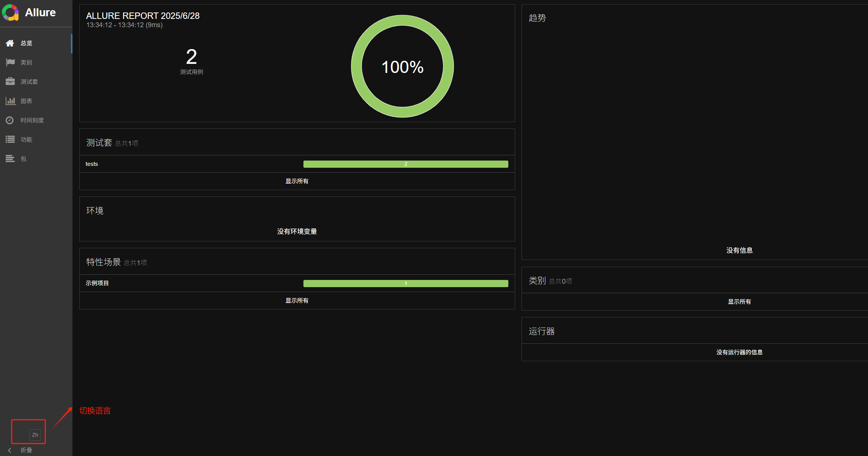Click the 示例项目 green progress bar

405,283
